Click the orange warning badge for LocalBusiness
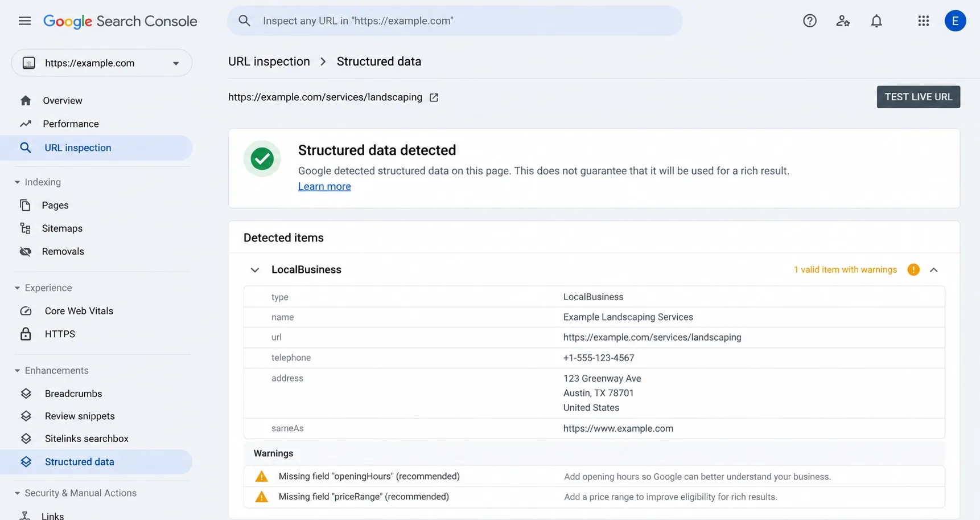Viewport: 980px width, 520px height. tap(913, 270)
